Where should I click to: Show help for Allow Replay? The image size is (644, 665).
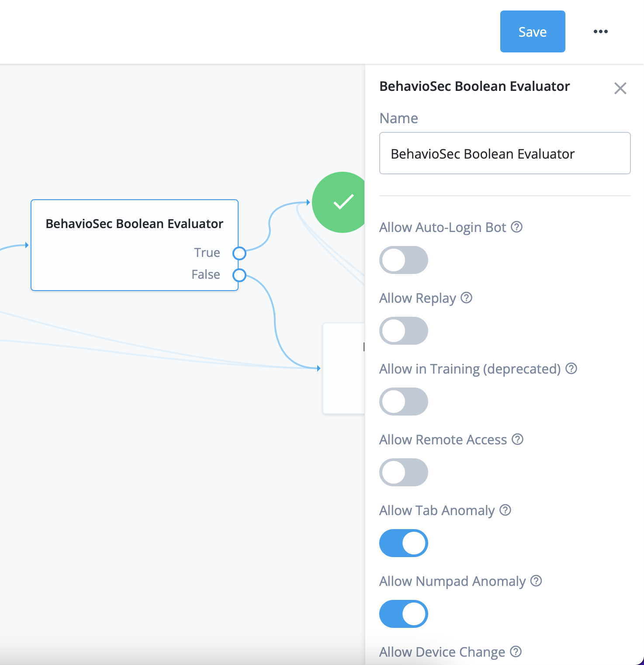point(467,298)
